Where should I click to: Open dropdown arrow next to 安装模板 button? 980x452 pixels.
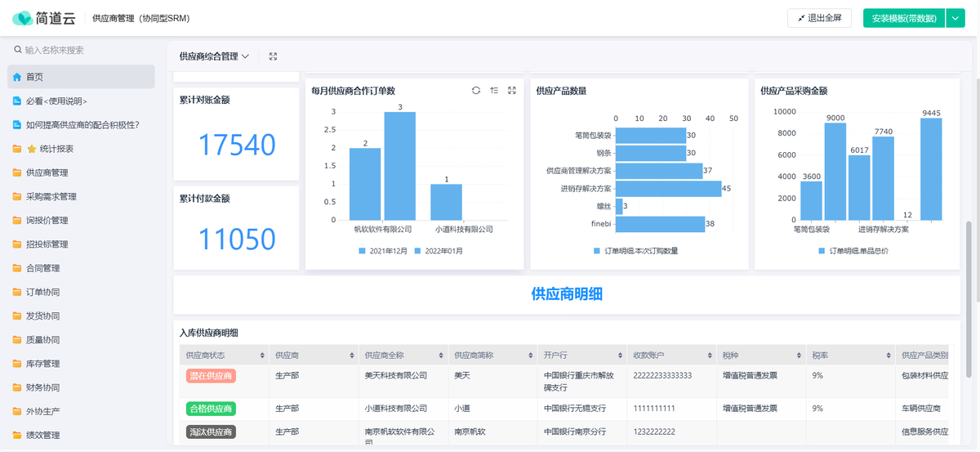[955, 18]
